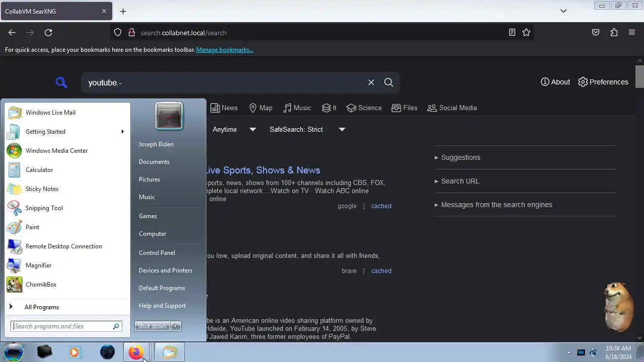Launch Windows Live Mail
Viewport: 644px width, 362px height.
pos(67,112)
